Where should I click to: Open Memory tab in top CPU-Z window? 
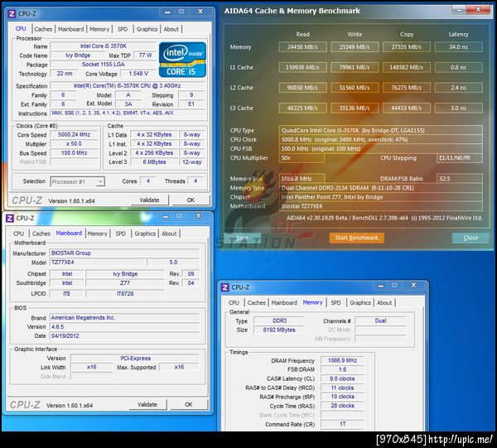click(99, 29)
